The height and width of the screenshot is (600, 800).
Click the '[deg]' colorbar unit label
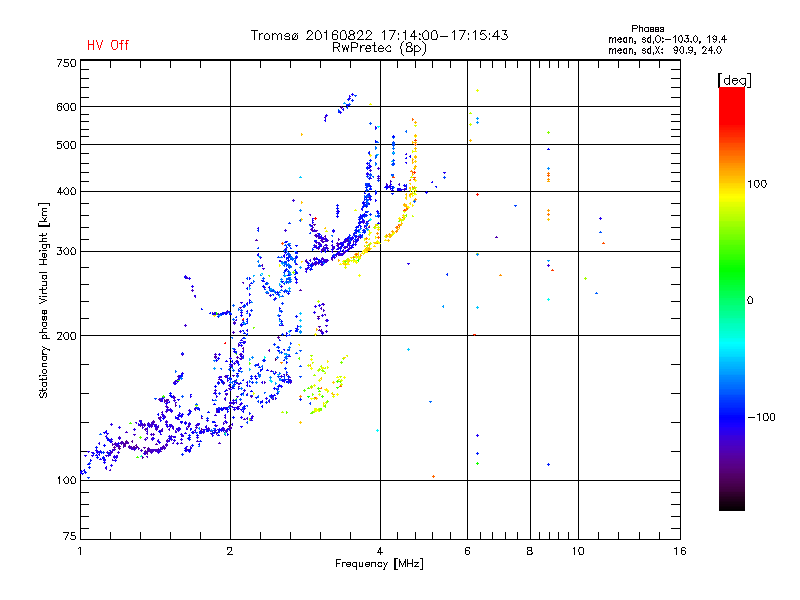(734, 80)
